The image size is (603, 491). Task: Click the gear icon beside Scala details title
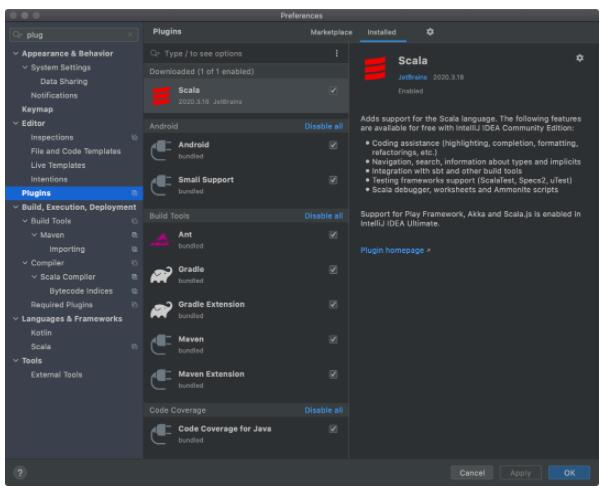[x=579, y=59]
